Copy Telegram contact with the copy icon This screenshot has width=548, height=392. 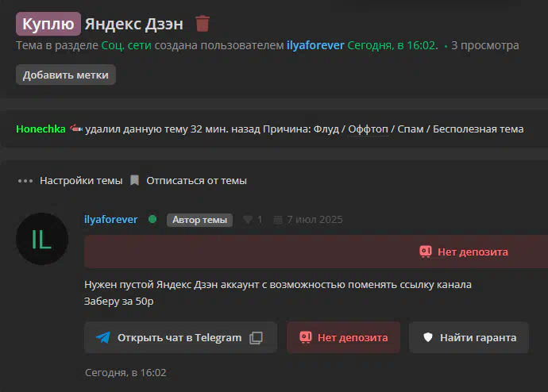click(257, 338)
